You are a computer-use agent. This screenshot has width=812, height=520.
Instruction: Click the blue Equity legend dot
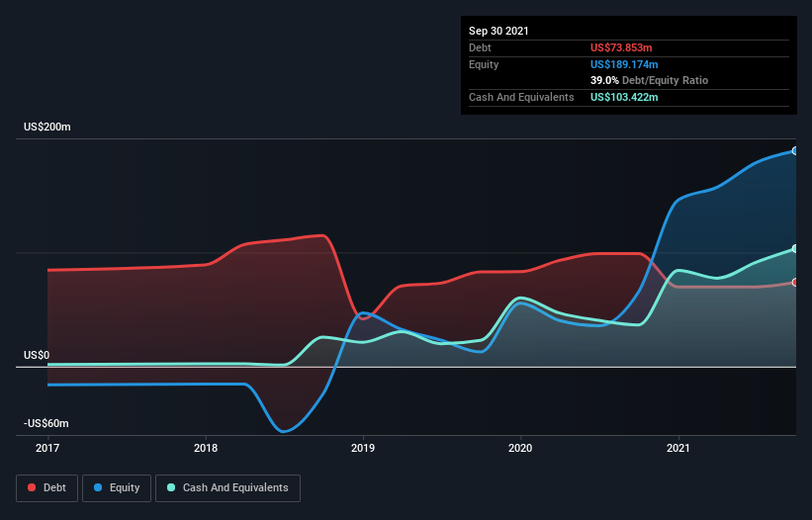tap(98, 487)
